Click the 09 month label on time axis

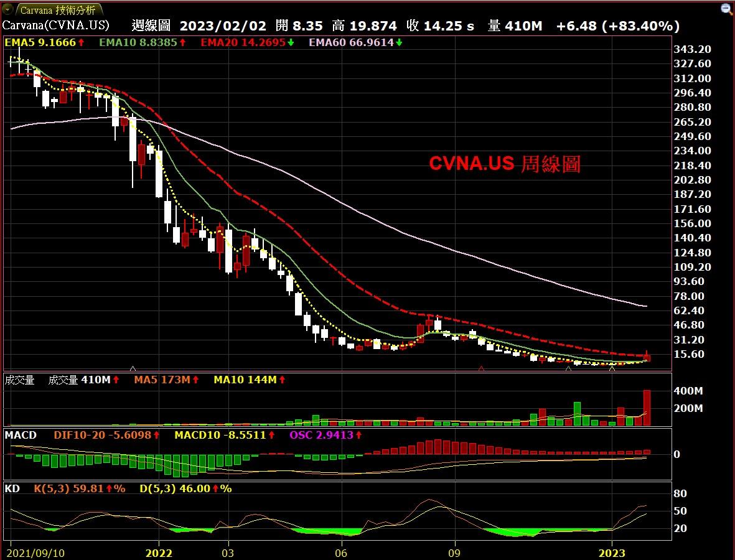454,553
